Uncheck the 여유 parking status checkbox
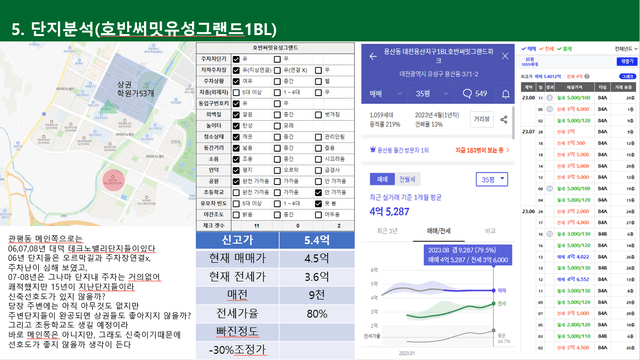This screenshot has height=360, width=640. (236, 81)
